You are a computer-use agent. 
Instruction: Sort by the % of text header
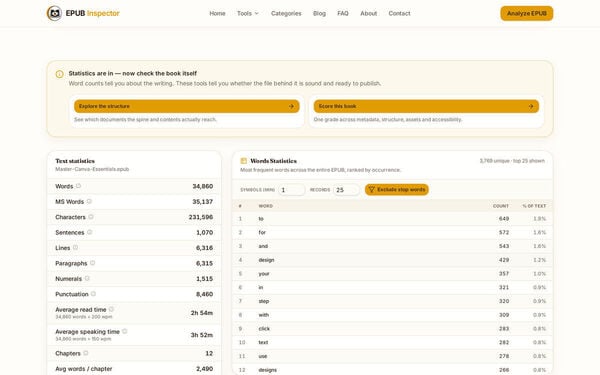pyautogui.click(x=534, y=206)
